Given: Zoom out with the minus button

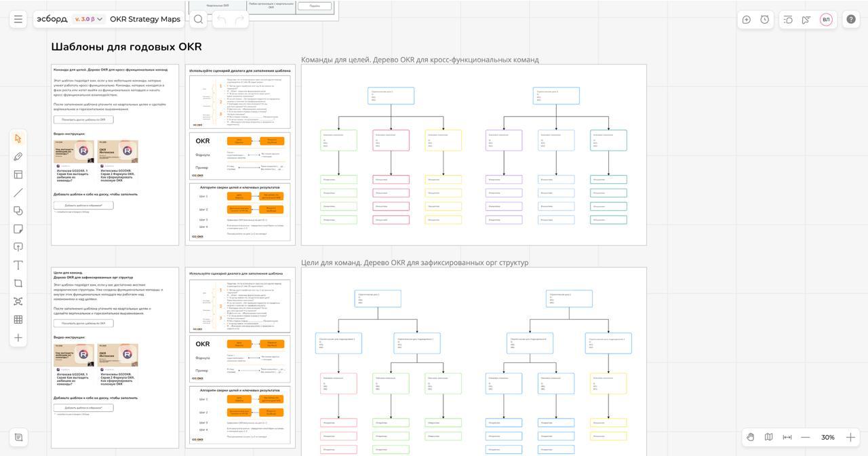Looking at the screenshot, I should (806, 437).
